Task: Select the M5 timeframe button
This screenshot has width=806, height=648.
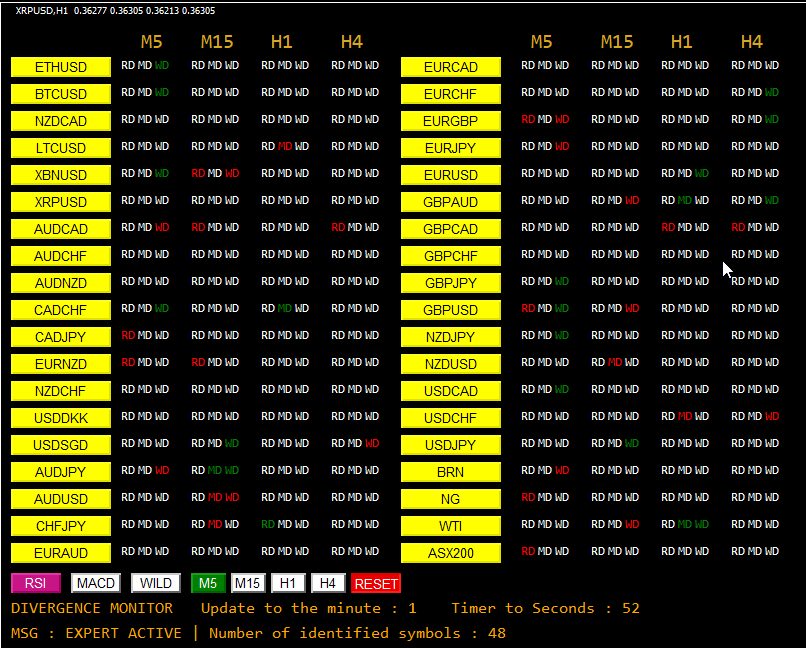Action: [x=208, y=583]
